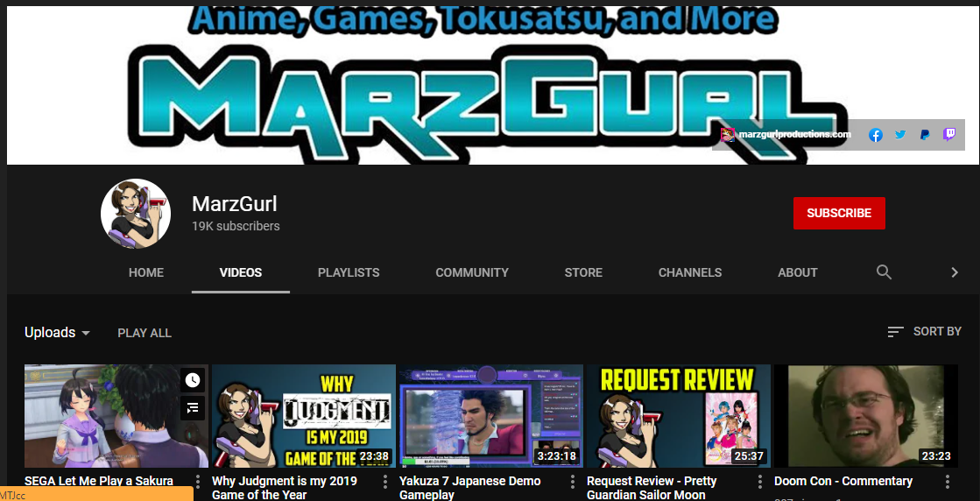Viewport: 980px width, 501px height.
Task: Open the Store tab
Action: click(x=583, y=272)
